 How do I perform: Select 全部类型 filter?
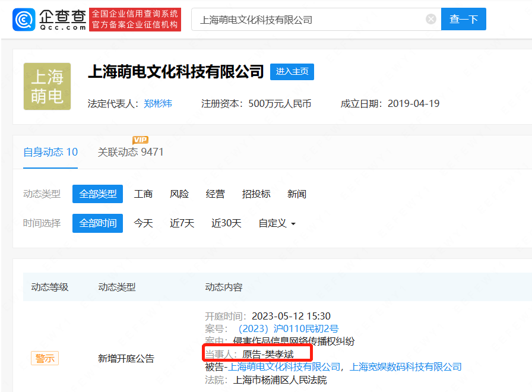tap(98, 194)
